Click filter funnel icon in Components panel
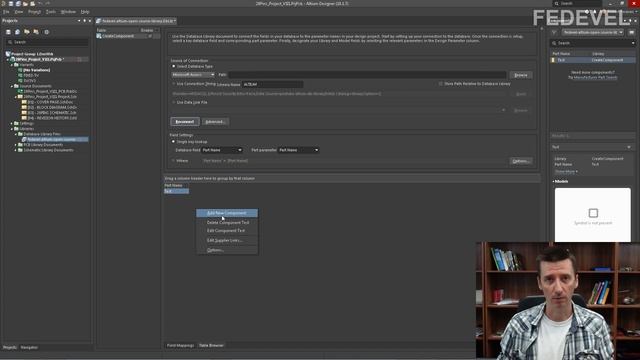The height and width of the screenshot is (360, 640). pos(554,32)
